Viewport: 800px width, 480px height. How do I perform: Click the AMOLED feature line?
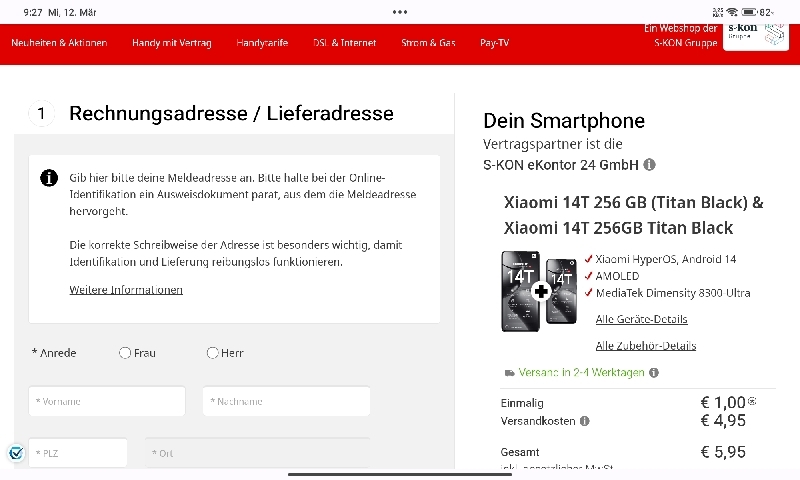[617, 276]
